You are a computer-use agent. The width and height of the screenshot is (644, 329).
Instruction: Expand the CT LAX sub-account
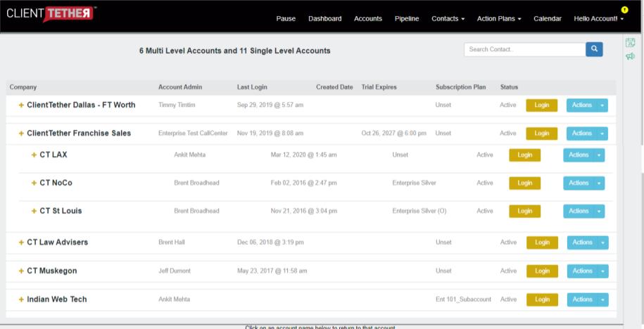pos(34,155)
